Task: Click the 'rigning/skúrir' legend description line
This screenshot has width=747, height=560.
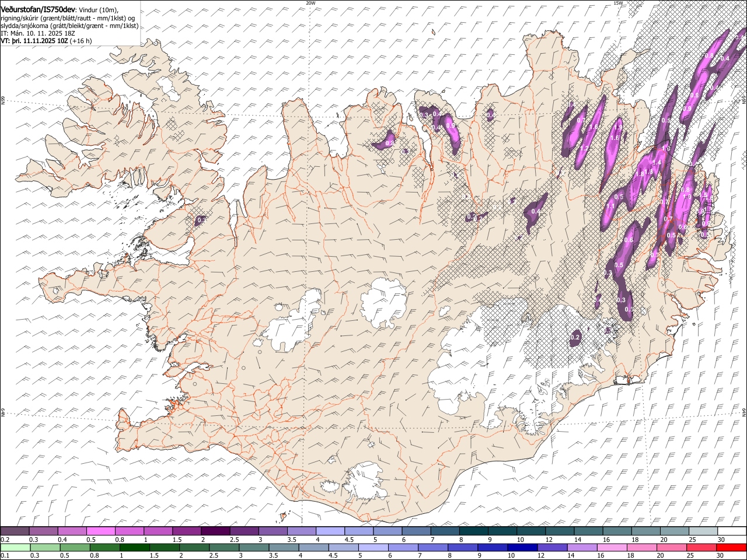Action: click(68, 18)
